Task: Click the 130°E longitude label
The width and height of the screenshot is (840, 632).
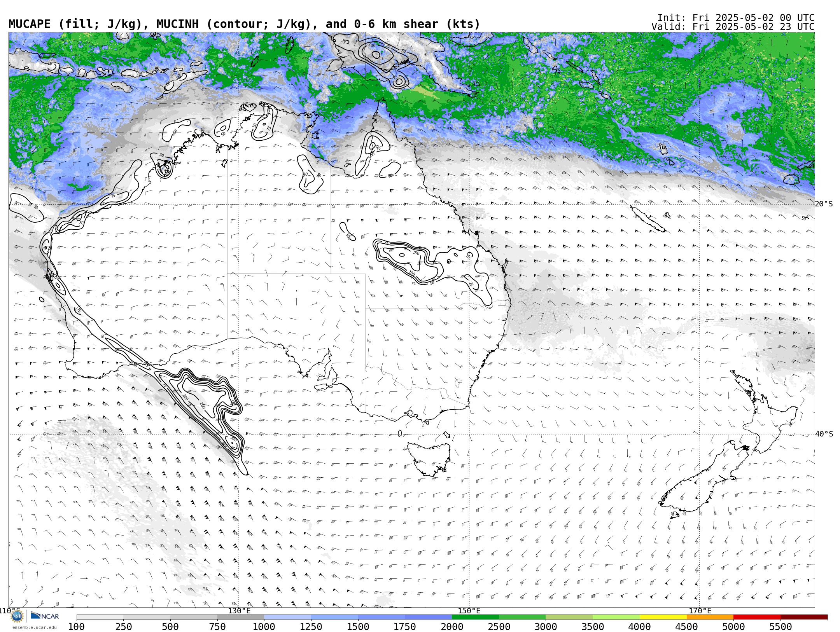Action: (239, 611)
